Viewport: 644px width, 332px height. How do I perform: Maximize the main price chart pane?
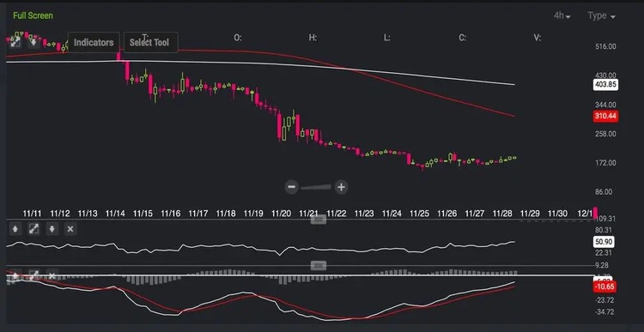point(15,41)
